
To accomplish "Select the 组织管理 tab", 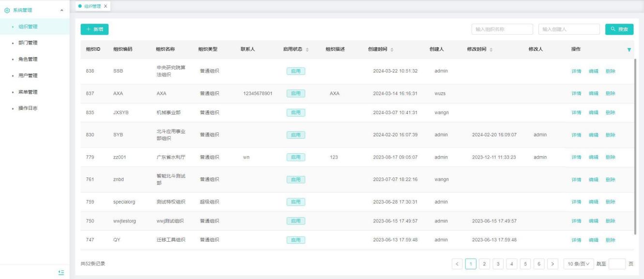I will (x=91, y=6).
